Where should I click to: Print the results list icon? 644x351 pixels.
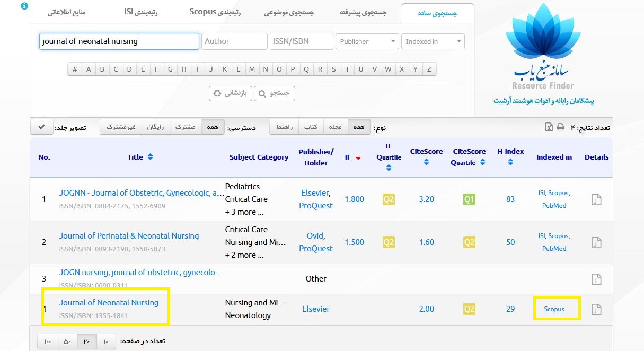point(560,127)
